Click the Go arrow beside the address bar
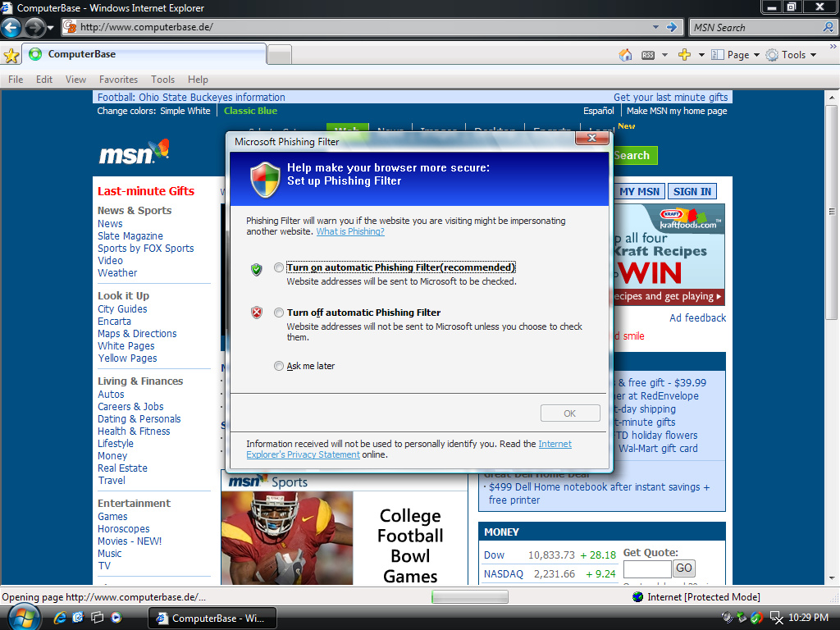The height and width of the screenshot is (630, 840). click(x=671, y=27)
